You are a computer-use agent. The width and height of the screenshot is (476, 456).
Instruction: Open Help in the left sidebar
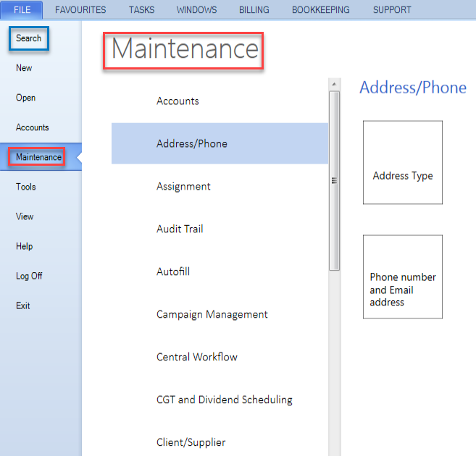point(25,246)
